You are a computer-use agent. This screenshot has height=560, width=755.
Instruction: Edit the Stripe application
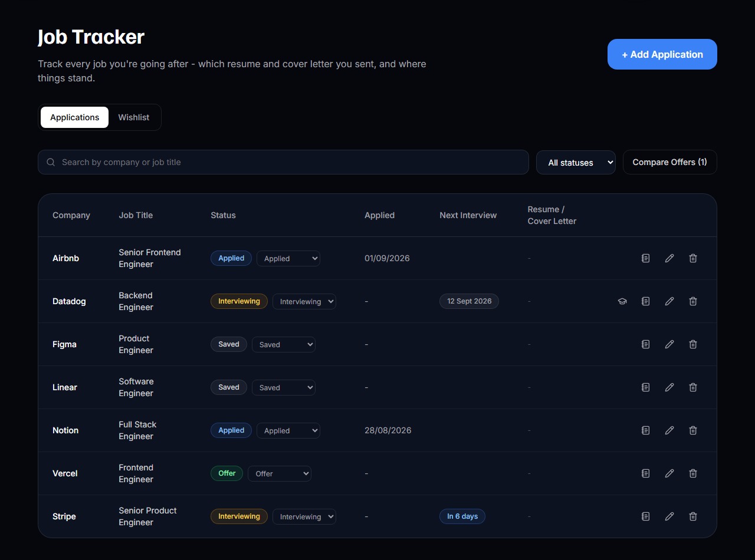pyautogui.click(x=669, y=516)
